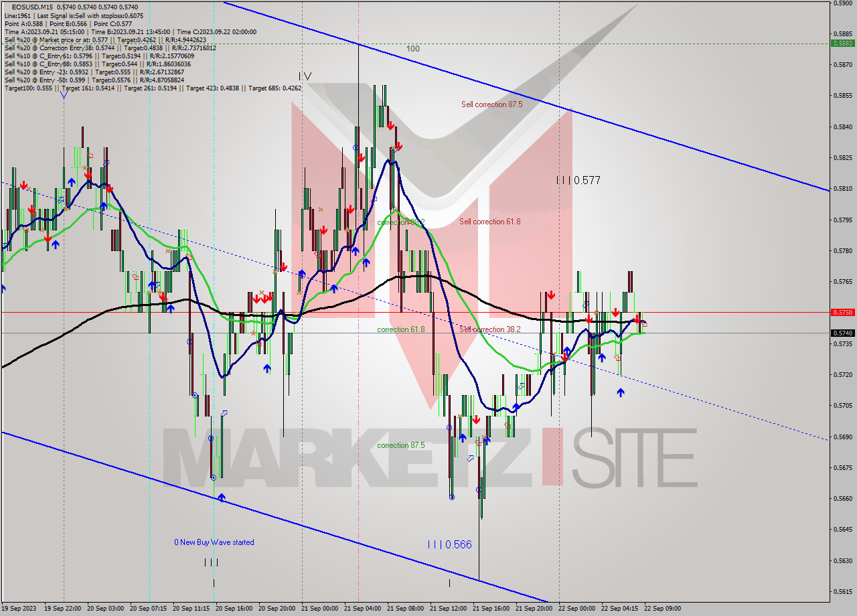Click '21 Sep 12:00' on the time axis
Viewport: 857px width, 616px height.
pyautogui.click(x=449, y=609)
